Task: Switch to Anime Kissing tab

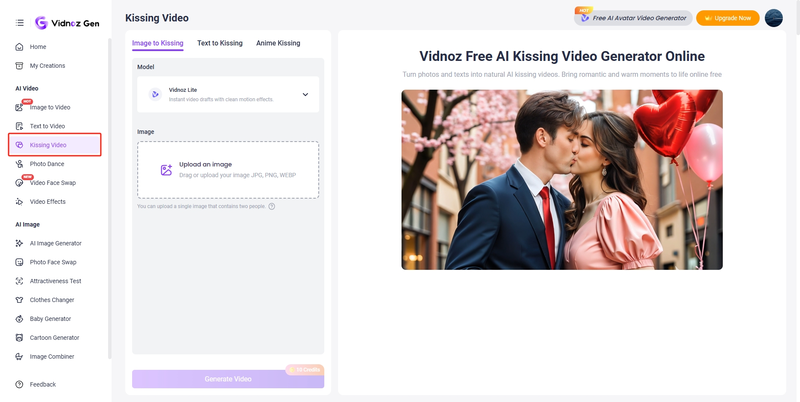Action: click(278, 43)
